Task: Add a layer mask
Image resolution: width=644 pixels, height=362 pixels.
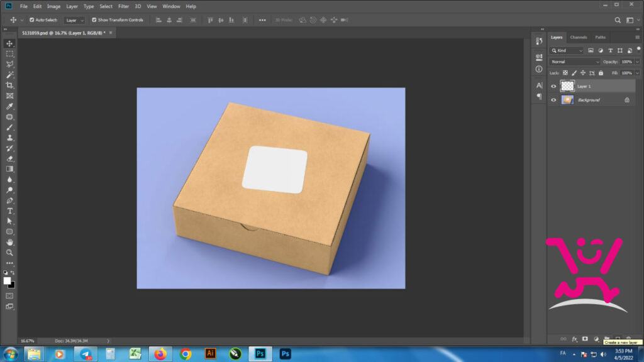Action: pos(585,339)
